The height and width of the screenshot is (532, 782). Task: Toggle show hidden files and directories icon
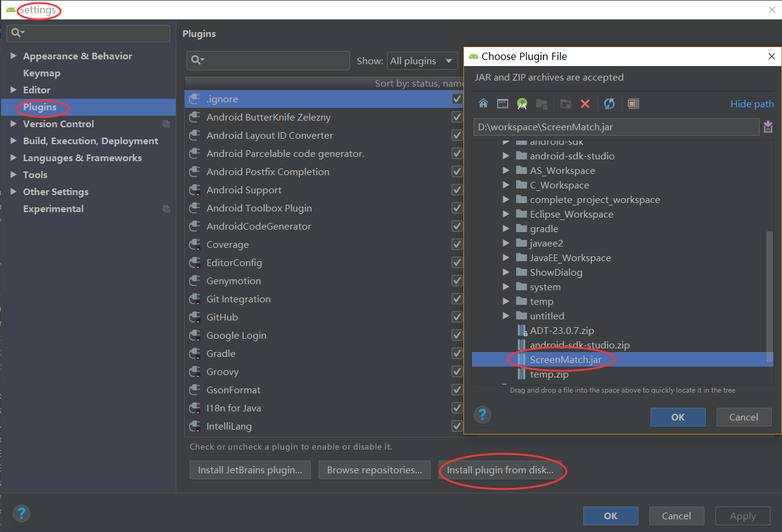[633, 104]
